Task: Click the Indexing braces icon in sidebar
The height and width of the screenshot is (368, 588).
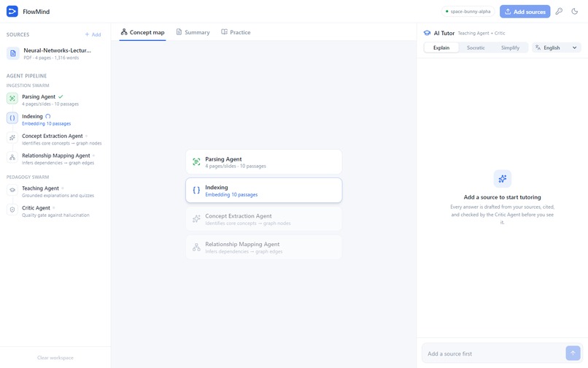Action: (12, 118)
